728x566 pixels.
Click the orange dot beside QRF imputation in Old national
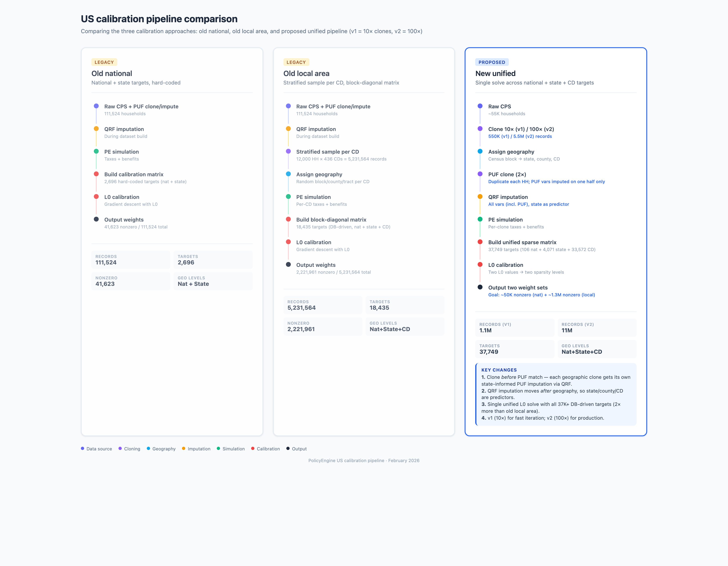(96, 129)
